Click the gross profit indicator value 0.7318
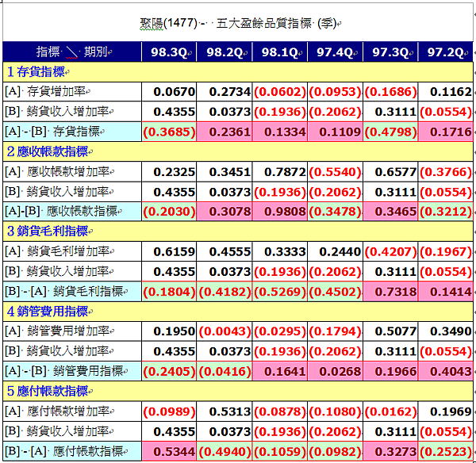The width and height of the screenshot is (476, 463). [x=396, y=292]
